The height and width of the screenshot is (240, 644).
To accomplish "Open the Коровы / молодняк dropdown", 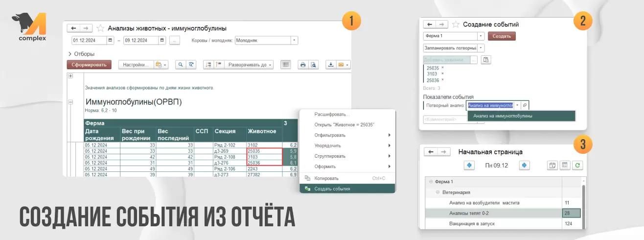I will (x=294, y=41).
